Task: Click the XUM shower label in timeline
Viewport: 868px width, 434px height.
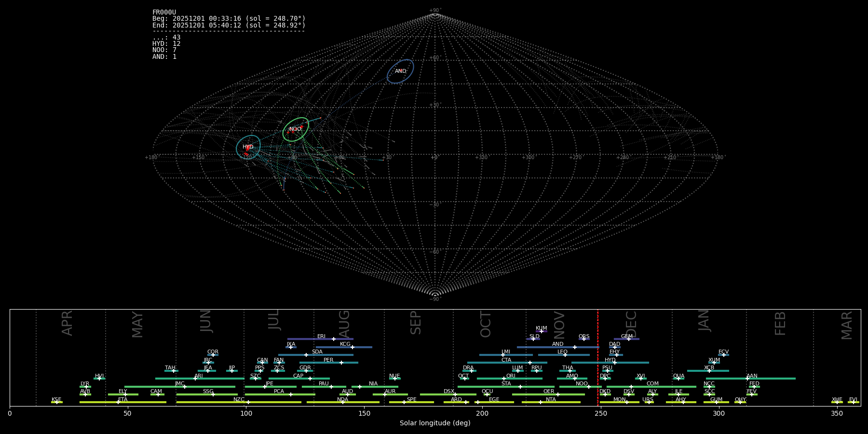Action: (714, 360)
